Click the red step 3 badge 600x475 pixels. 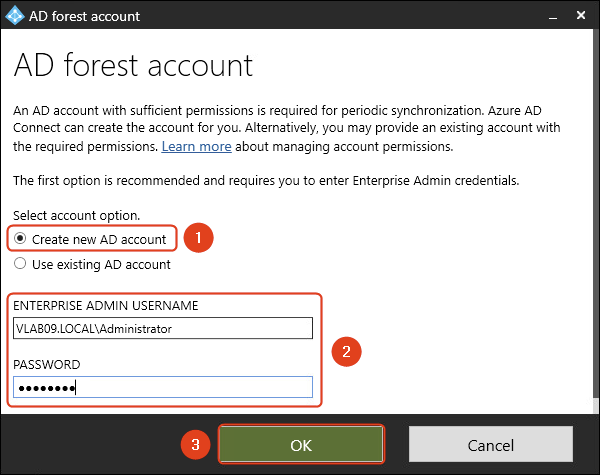click(199, 444)
